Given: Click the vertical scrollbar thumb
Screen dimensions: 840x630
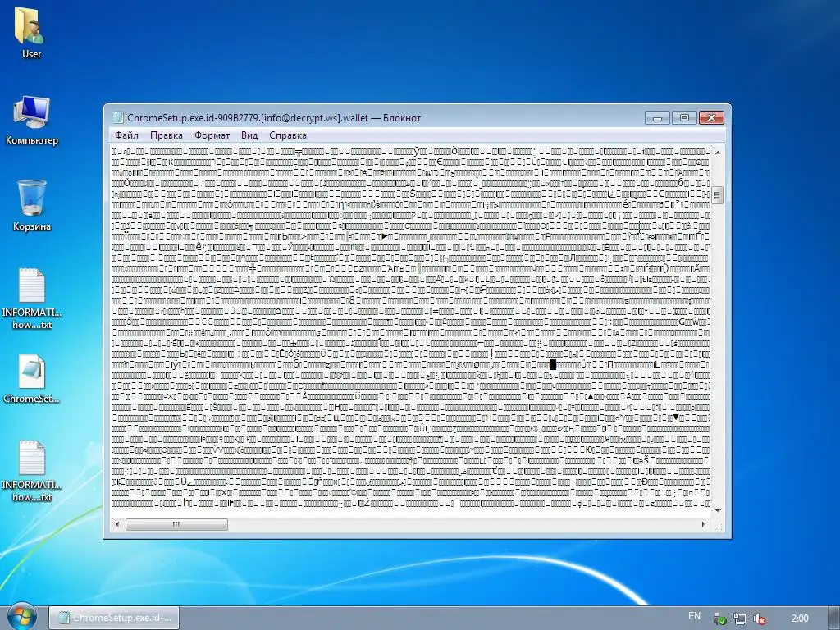Looking at the screenshot, I should click(718, 195).
